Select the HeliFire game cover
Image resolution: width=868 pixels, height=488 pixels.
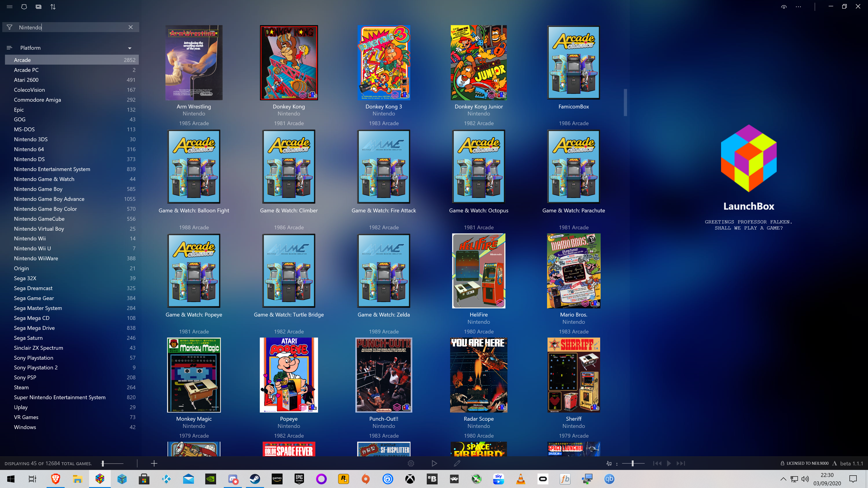[x=479, y=271]
